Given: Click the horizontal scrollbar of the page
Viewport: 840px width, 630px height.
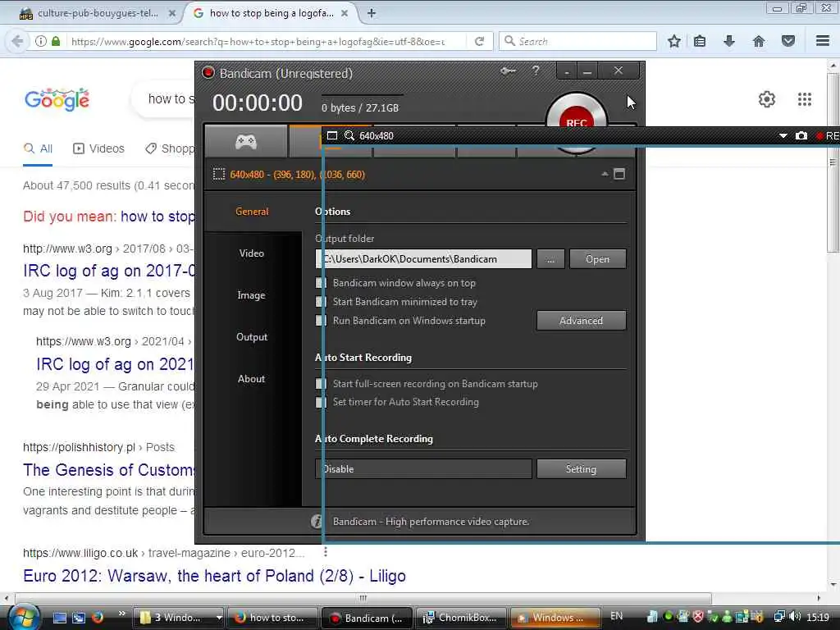Looking at the screenshot, I should (363, 598).
